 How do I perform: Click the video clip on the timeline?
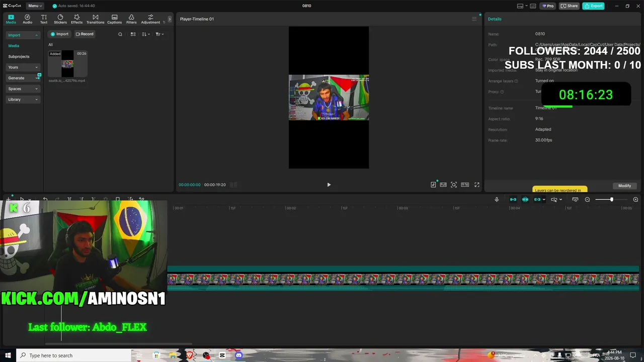403,279
